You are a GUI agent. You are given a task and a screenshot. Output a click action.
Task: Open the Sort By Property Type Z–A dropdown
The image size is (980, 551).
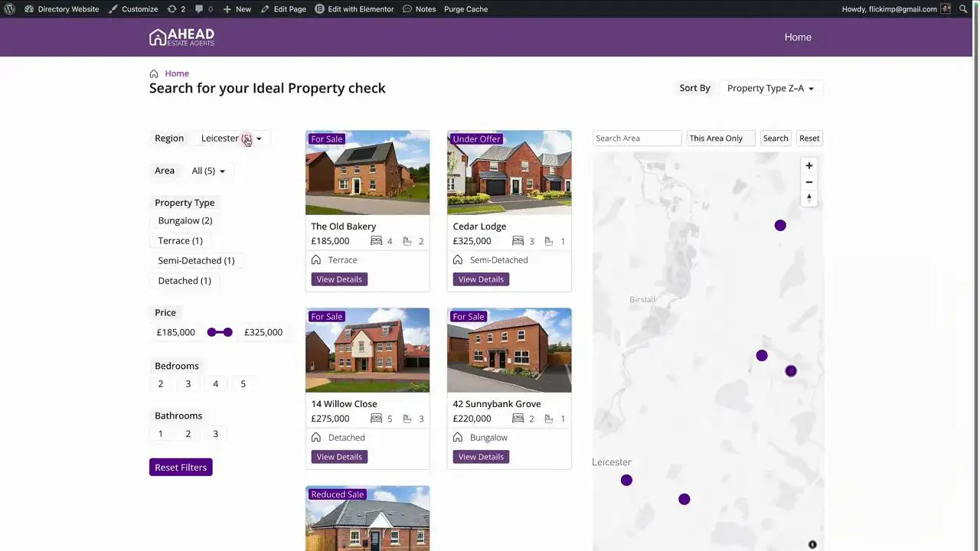pyautogui.click(x=770, y=88)
